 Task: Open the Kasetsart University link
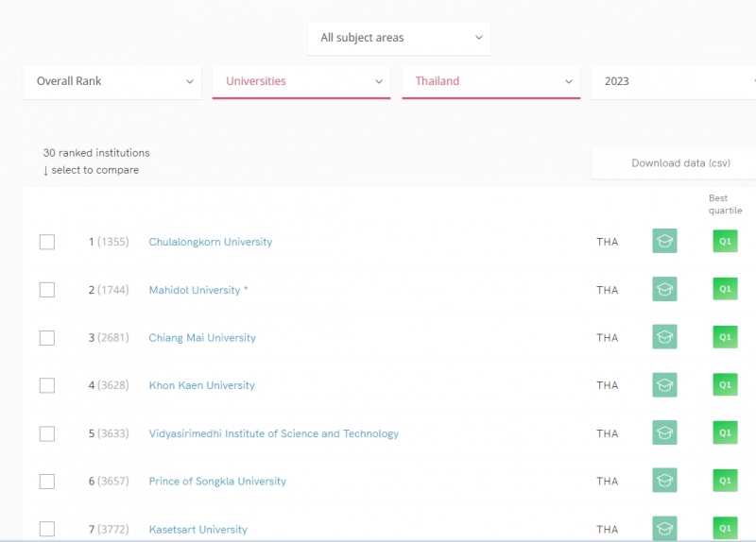click(198, 530)
